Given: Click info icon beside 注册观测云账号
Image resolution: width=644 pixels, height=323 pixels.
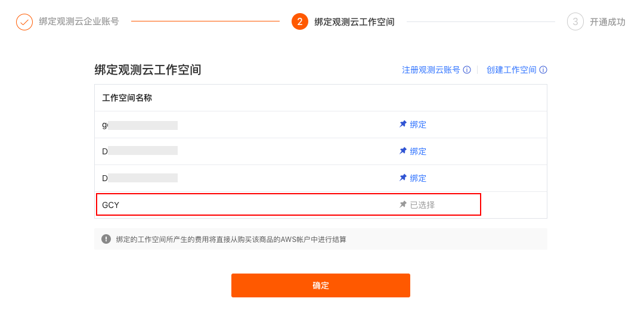Looking at the screenshot, I should tap(467, 70).
